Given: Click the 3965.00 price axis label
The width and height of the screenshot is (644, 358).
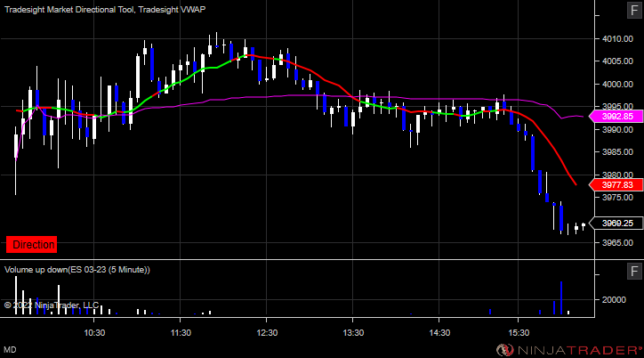Looking at the screenshot, I should coord(617,242).
